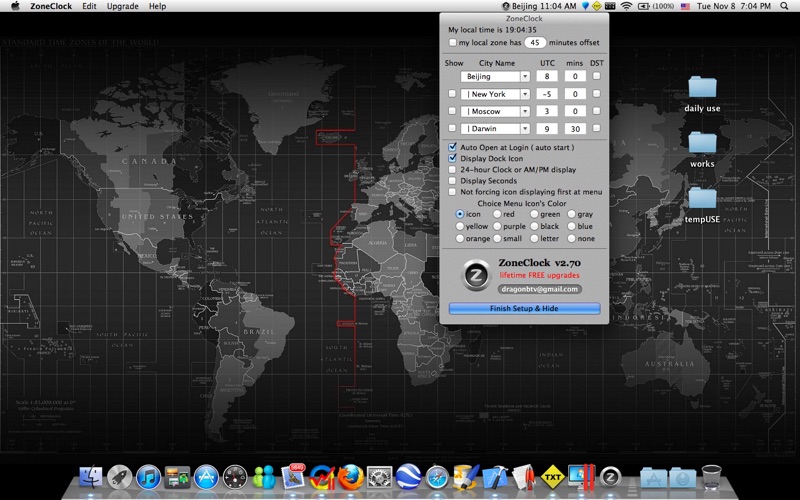
Task: Enable Display Seconds option
Action: (x=452, y=181)
